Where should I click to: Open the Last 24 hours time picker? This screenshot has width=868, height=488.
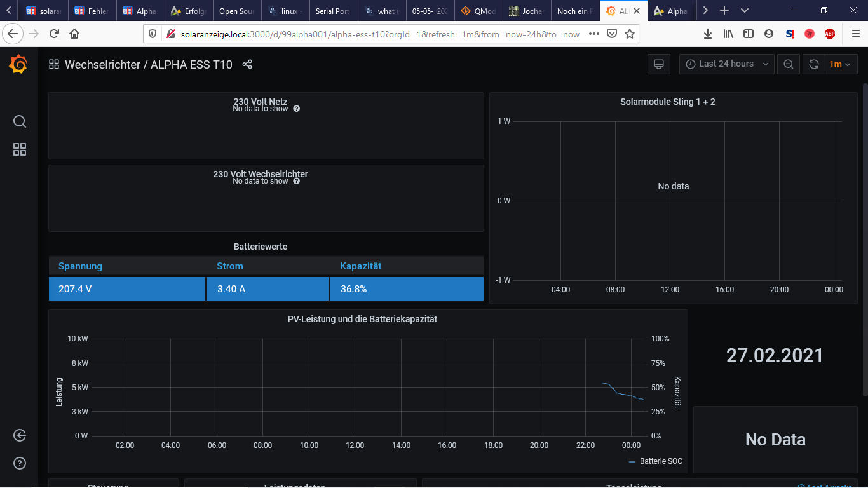pos(727,64)
